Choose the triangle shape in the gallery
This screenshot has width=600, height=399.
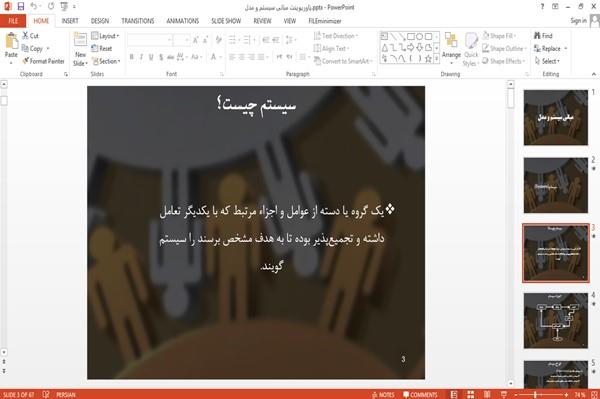[x=384, y=47]
